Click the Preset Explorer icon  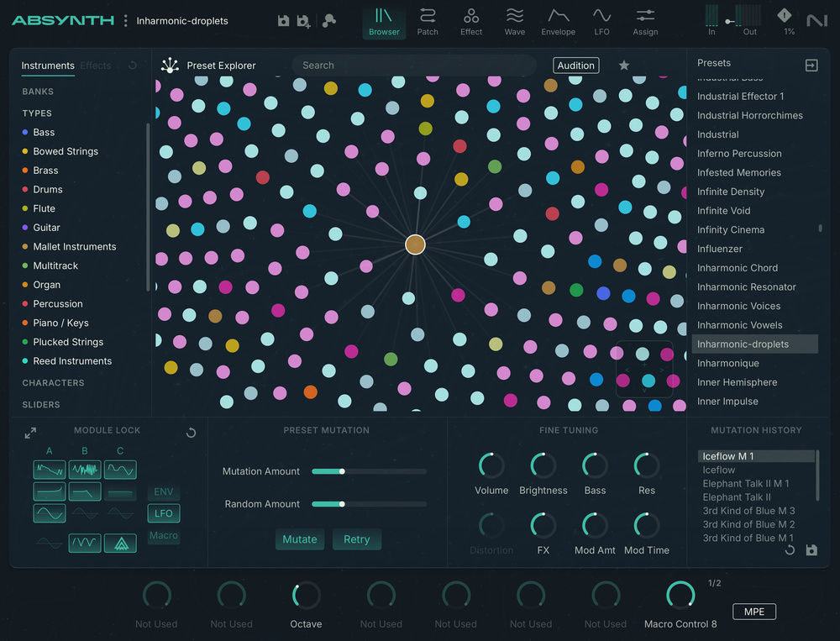point(170,66)
